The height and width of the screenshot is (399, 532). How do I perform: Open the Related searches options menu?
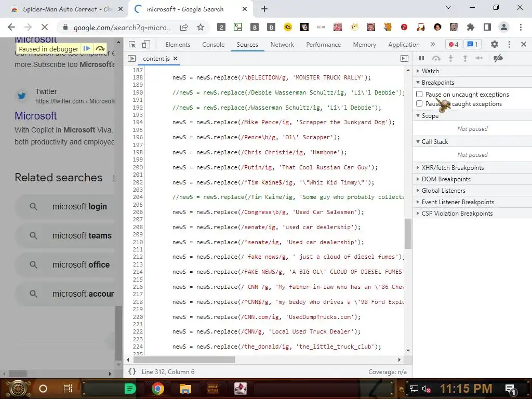(114, 178)
